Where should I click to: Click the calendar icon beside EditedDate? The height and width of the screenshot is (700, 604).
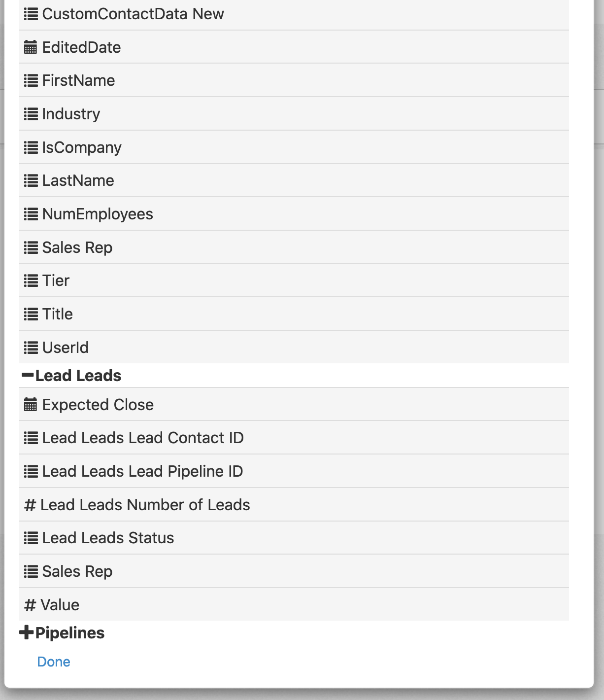(31, 47)
